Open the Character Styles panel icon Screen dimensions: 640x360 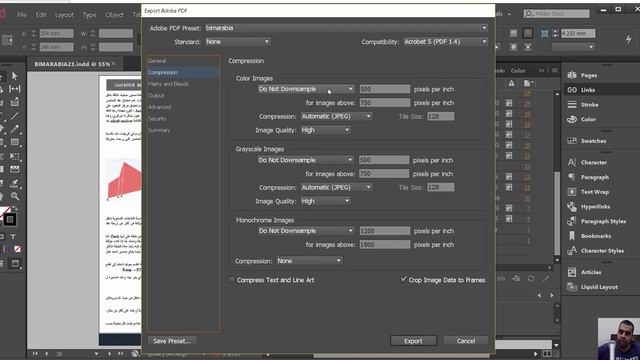pyautogui.click(x=572, y=251)
